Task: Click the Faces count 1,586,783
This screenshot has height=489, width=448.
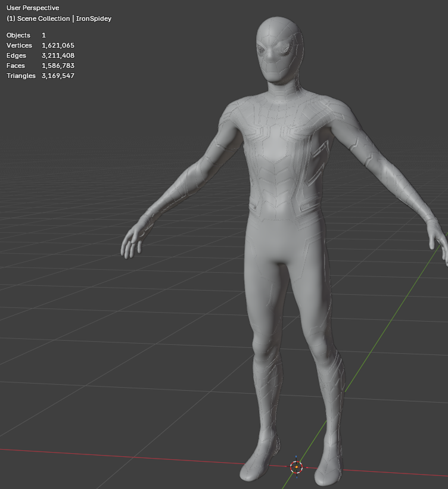Action: [x=58, y=66]
